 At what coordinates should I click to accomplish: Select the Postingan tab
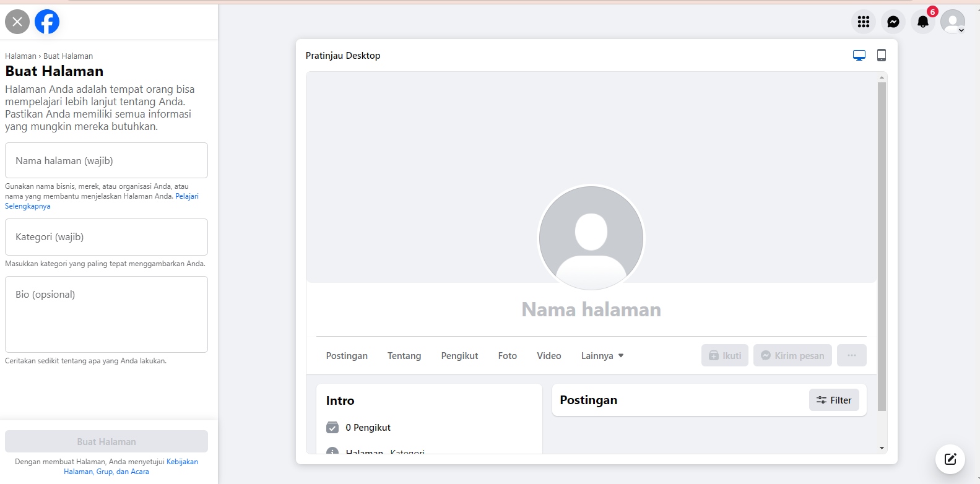pos(347,356)
